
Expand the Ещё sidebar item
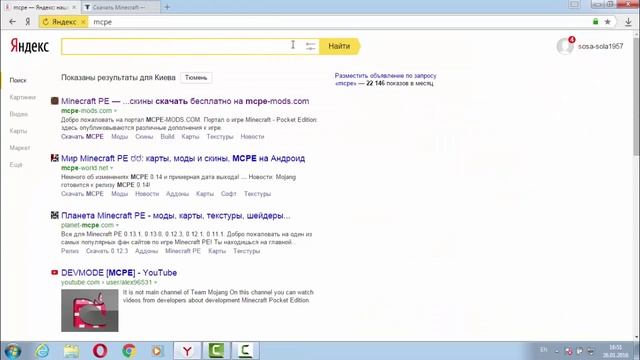16,164
